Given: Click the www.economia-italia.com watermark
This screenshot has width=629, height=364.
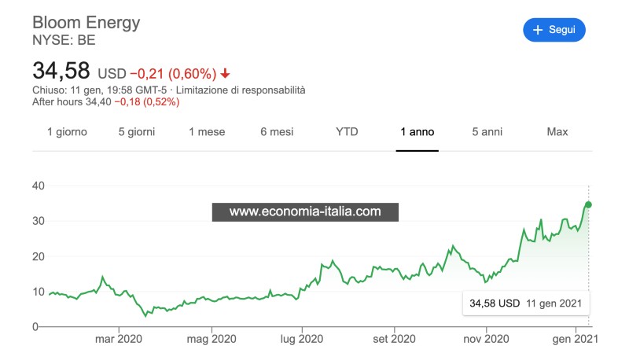Looking at the screenshot, I should coord(305,212).
